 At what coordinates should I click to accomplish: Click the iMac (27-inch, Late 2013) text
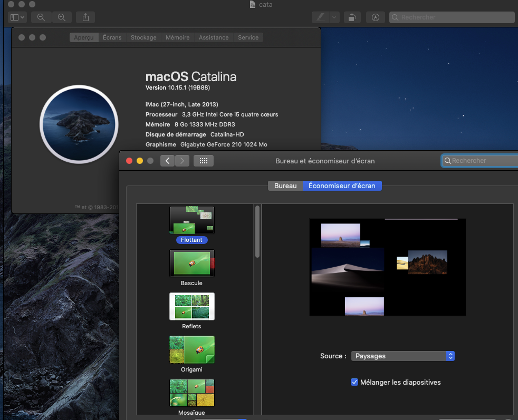[x=181, y=104]
